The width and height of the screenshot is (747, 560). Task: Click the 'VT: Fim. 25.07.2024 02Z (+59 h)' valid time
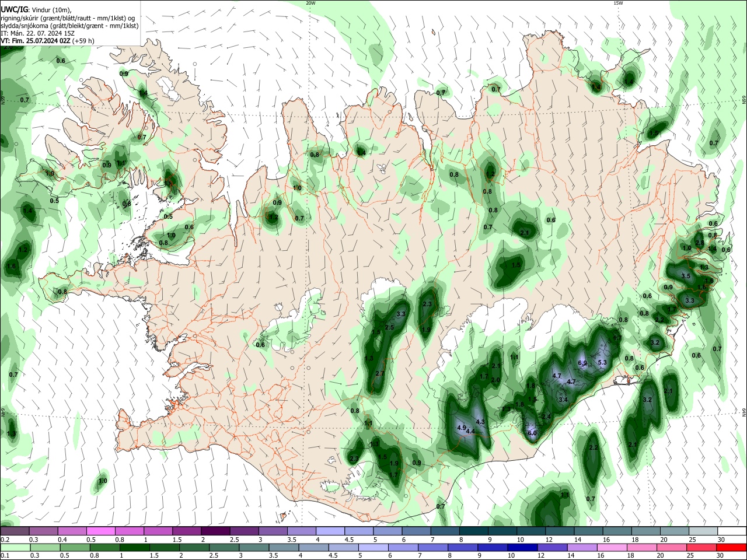click(x=48, y=41)
